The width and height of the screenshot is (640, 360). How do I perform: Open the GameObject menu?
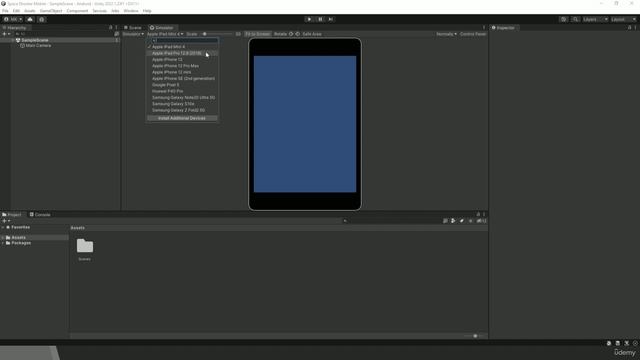tap(51, 11)
